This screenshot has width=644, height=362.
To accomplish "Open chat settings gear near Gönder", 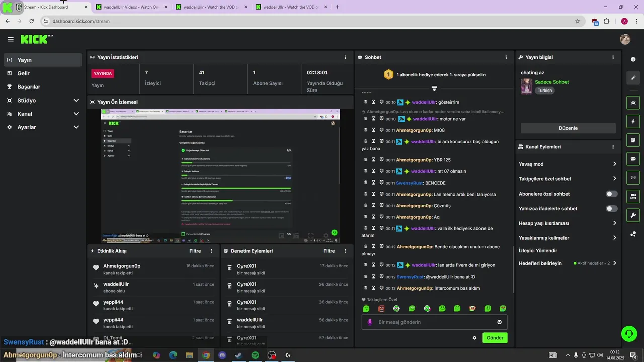I will (x=474, y=338).
